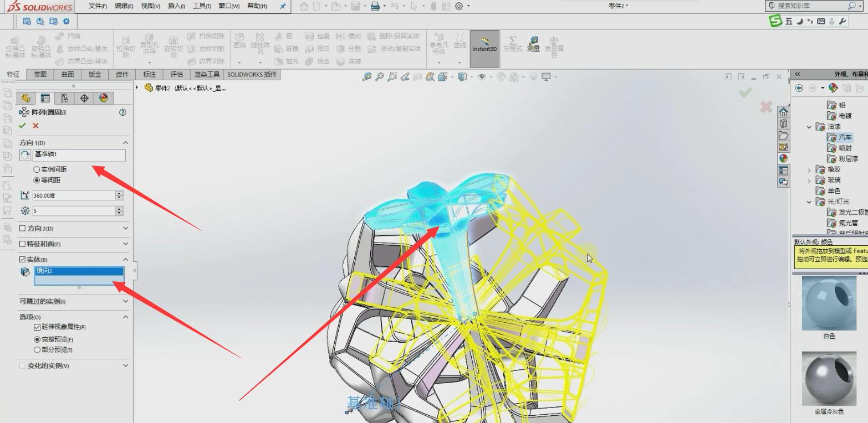
Task: Switch to the 草图 ribbon tab
Action: tap(39, 74)
